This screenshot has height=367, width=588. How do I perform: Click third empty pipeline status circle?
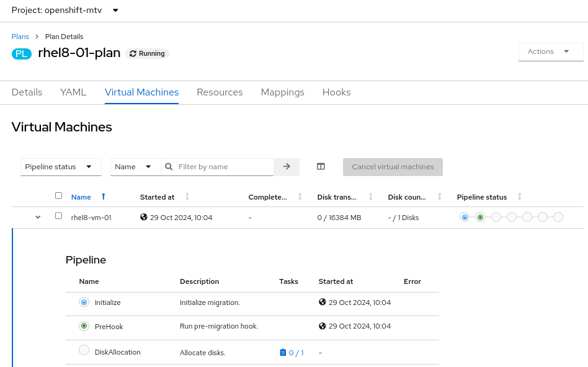coord(496,217)
